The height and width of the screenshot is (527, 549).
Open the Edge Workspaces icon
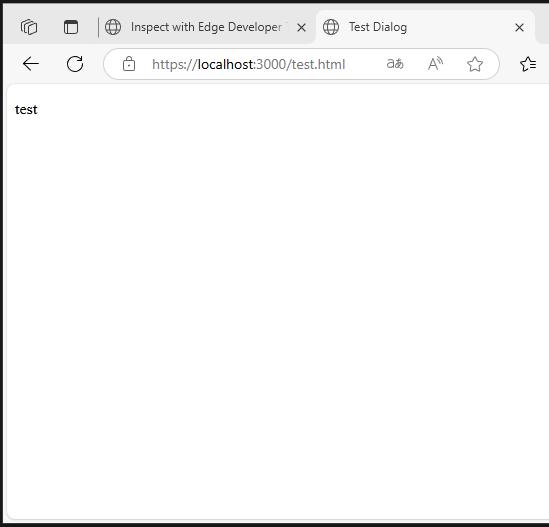point(29,27)
